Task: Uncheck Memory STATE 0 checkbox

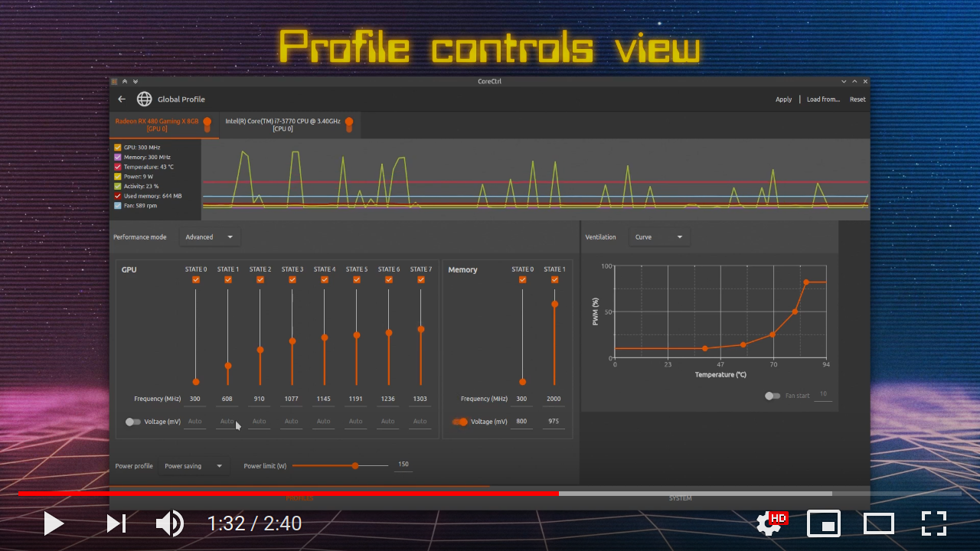Action: click(x=523, y=280)
